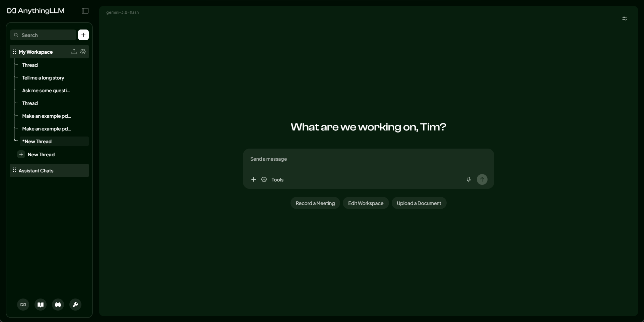Click the Edit Workspace button
This screenshot has height=322, width=644.
pyautogui.click(x=366, y=203)
